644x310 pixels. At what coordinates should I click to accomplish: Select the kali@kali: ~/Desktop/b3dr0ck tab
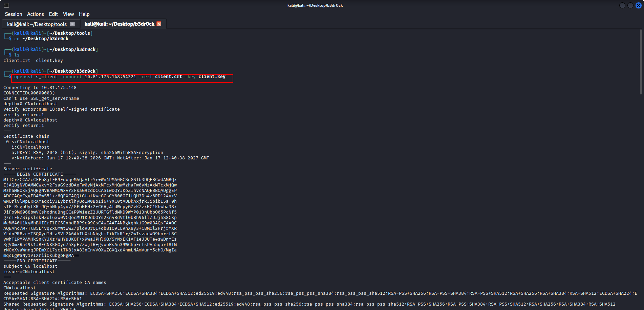pyautogui.click(x=119, y=24)
